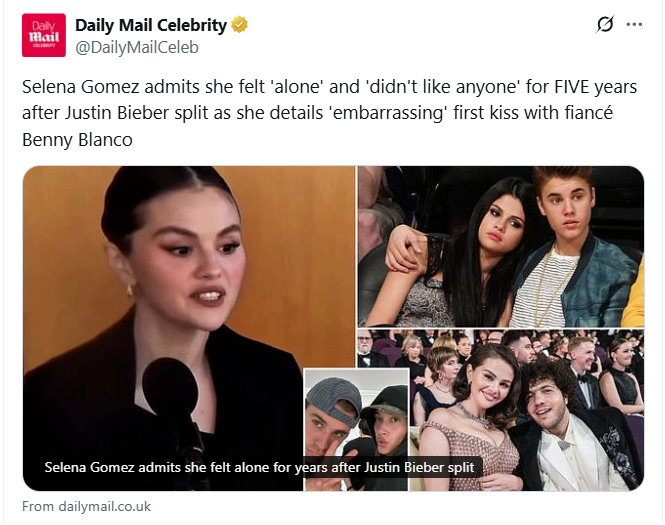Click the Daily Mail Celebrity profile avatar
Image resolution: width=665 pixels, height=525 pixels.
tap(44, 35)
